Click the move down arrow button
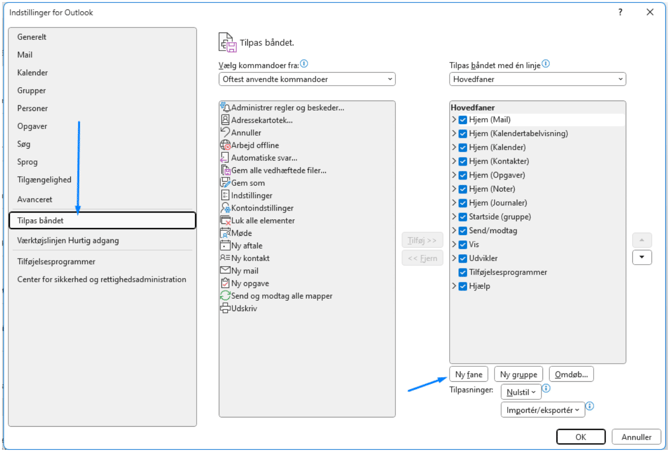Image resolution: width=670 pixels, height=454 pixels. pyautogui.click(x=643, y=258)
